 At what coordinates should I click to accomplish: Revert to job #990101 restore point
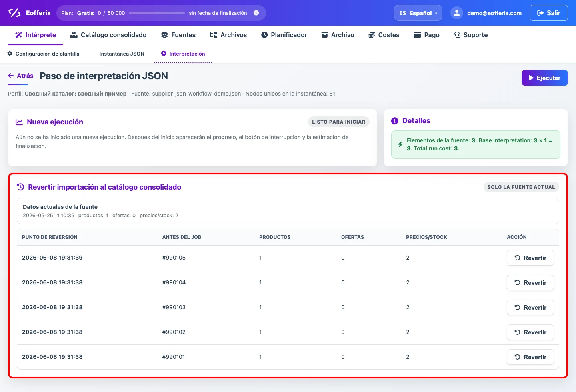point(530,357)
